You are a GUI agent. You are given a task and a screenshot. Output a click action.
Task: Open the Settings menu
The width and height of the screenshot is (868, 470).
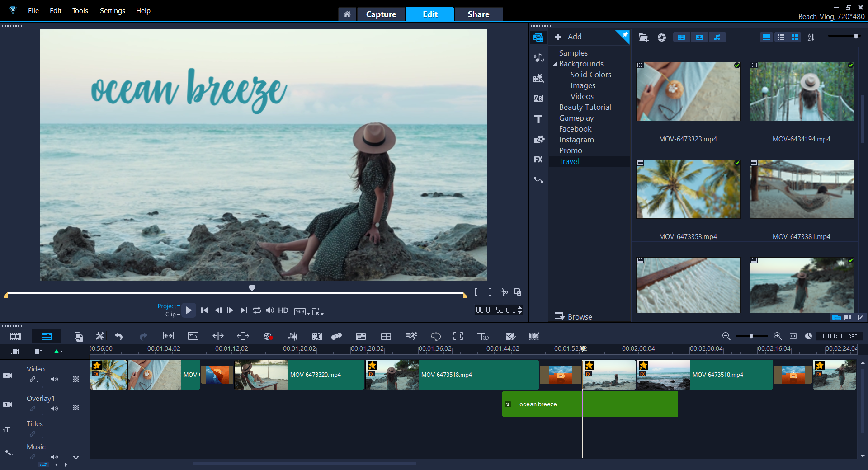click(112, 11)
